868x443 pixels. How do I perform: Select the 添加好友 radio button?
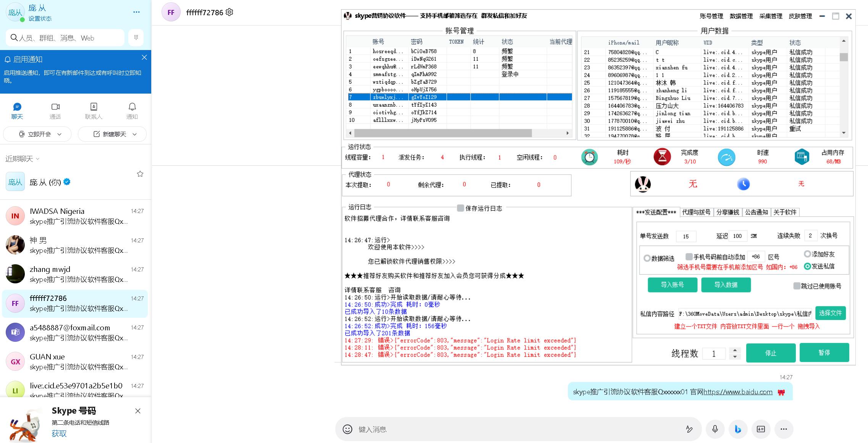point(807,254)
